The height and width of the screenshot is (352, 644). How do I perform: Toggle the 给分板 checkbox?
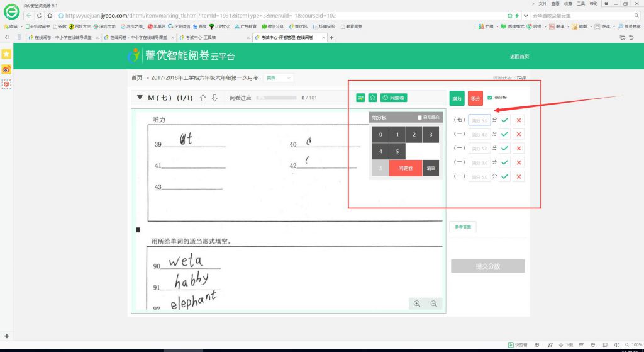pyautogui.click(x=490, y=98)
